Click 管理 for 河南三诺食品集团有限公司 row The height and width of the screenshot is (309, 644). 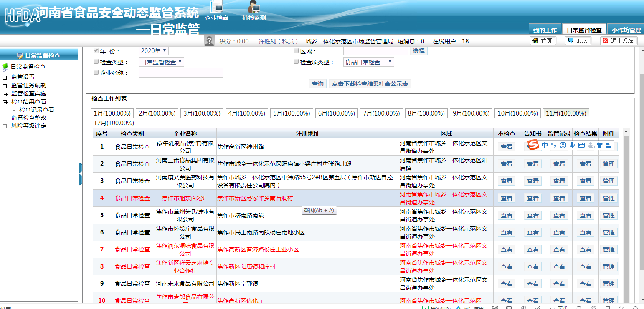[609, 164]
